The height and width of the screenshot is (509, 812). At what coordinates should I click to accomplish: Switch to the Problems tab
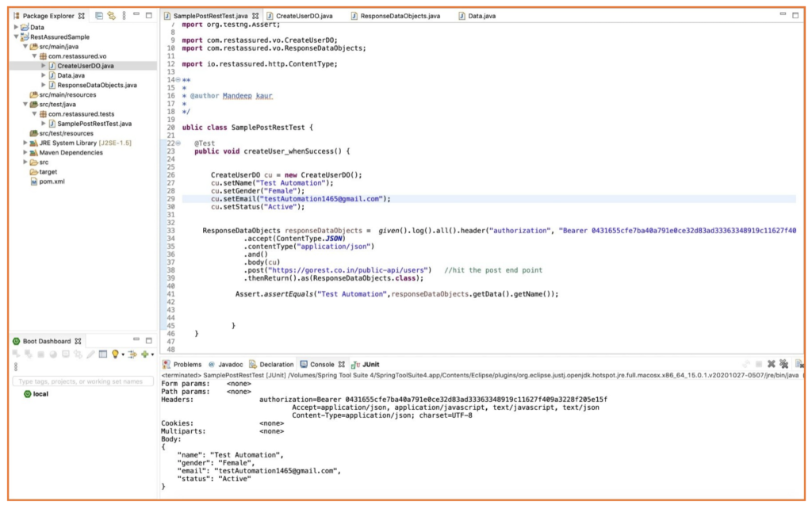tap(182, 365)
